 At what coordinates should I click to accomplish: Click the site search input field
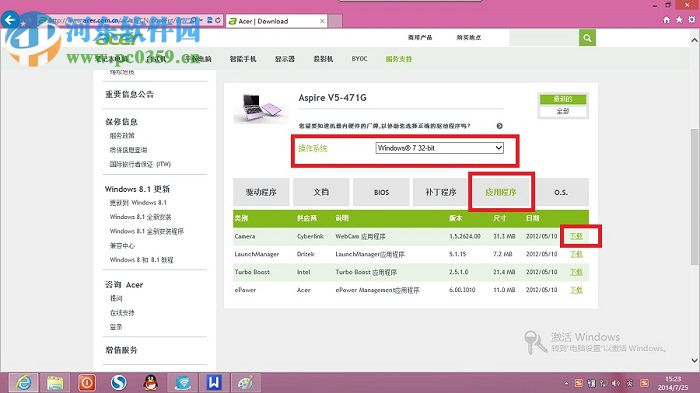(x=544, y=38)
